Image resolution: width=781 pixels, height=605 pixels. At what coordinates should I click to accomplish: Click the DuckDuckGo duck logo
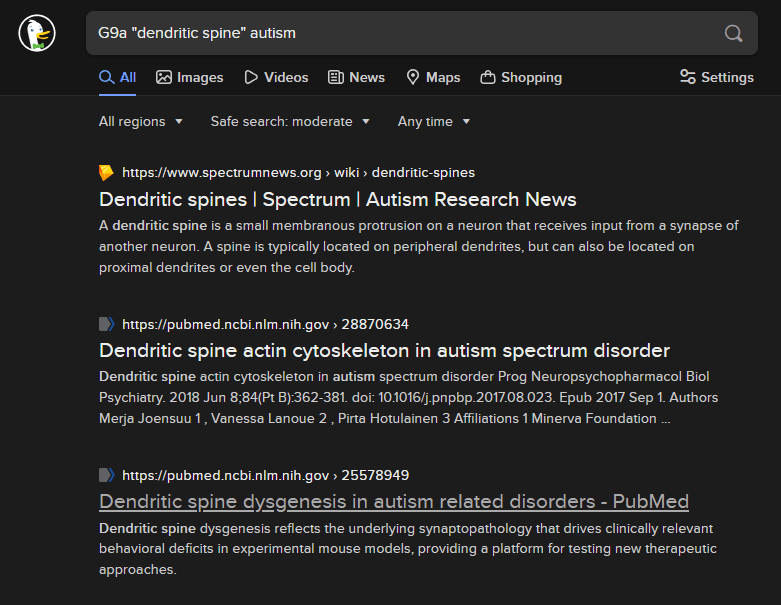coord(37,34)
